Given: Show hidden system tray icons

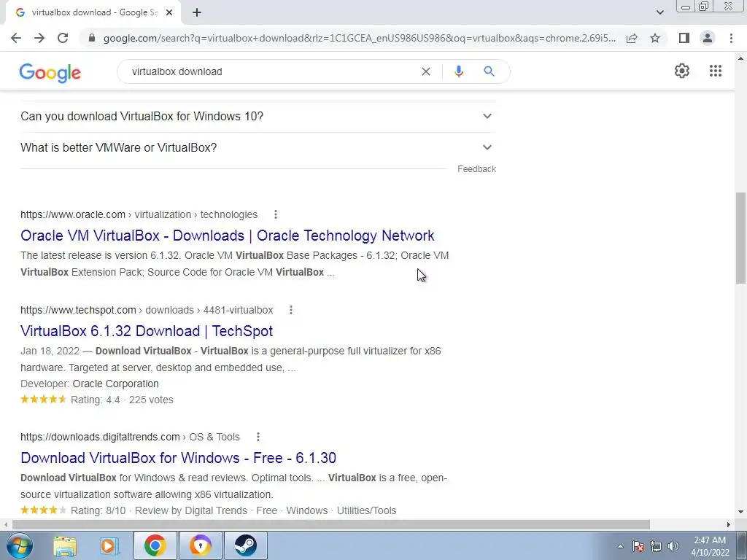Looking at the screenshot, I should (x=620, y=546).
